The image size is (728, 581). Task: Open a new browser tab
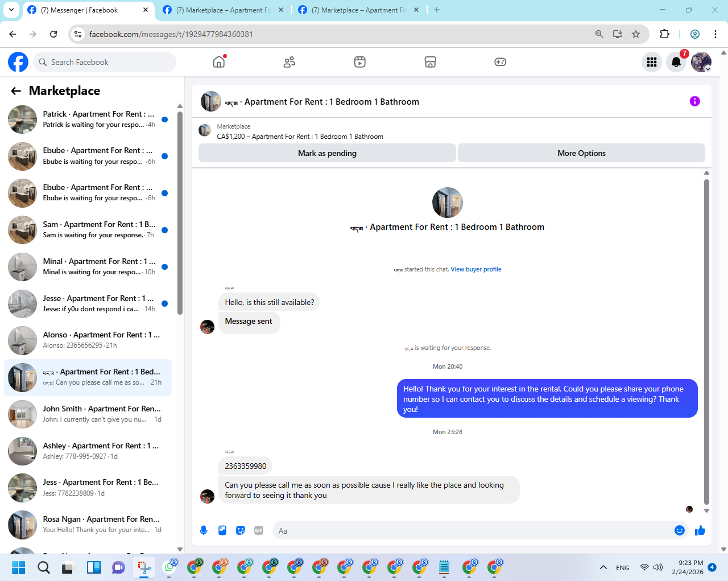click(x=437, y=10)
